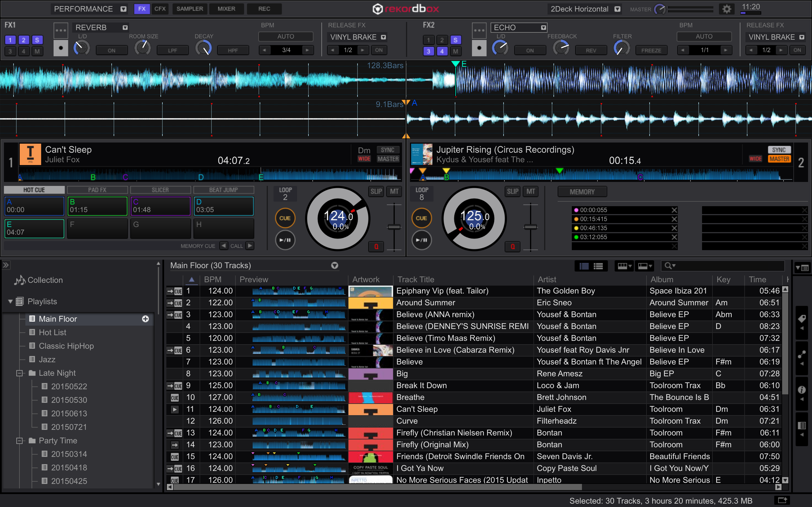Enable the REVERB L/D ON button
Image resolution: width=812 pixels, height=507 pixels.
[x=112, y=50]
